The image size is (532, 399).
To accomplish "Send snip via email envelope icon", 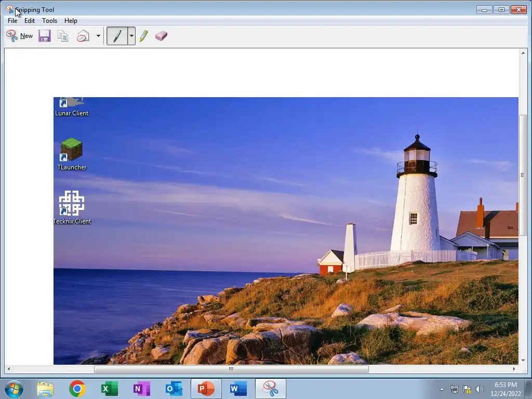I will [83, 36].
